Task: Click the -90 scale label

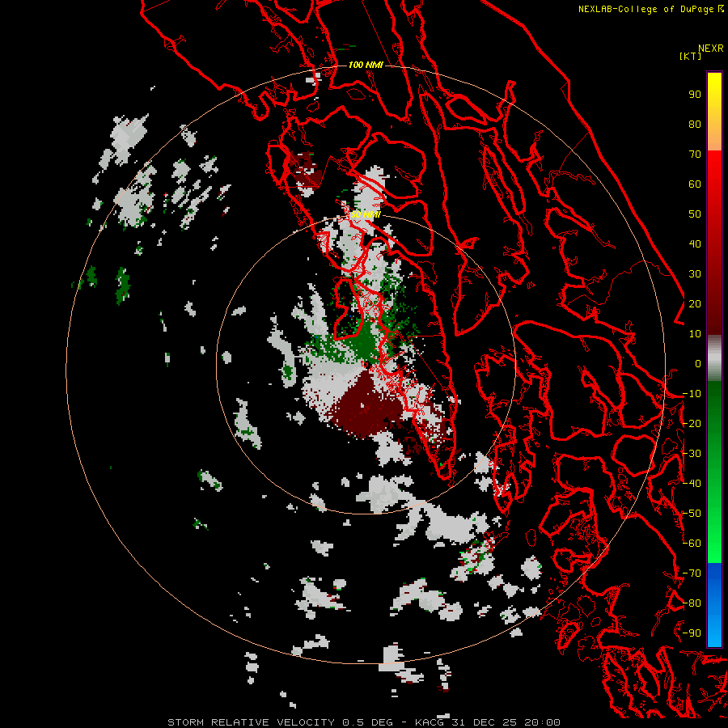Action: click(x=692, y=633)
